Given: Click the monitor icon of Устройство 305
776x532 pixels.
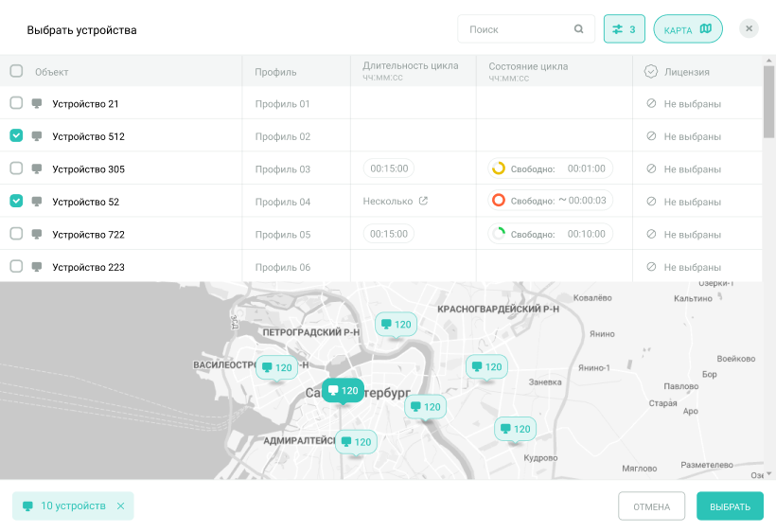Looking at the screenshot, I should 37,168.
